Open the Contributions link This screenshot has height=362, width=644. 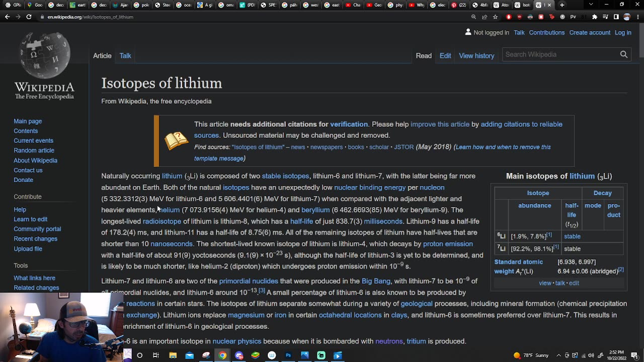tap(546, 33)
